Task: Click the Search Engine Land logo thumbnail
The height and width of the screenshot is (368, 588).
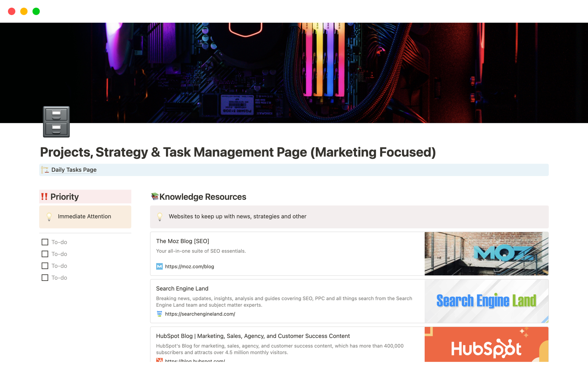Action: click(x=486, y=301)
